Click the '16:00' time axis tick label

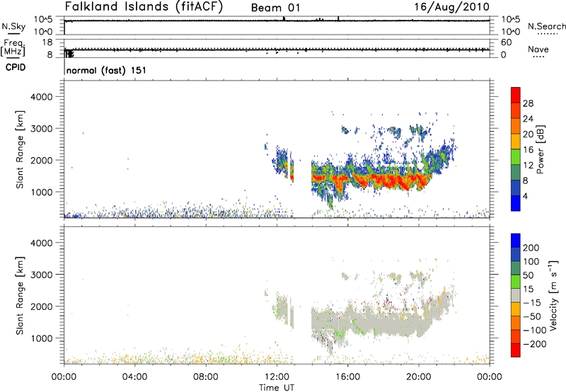coord(347,377)
